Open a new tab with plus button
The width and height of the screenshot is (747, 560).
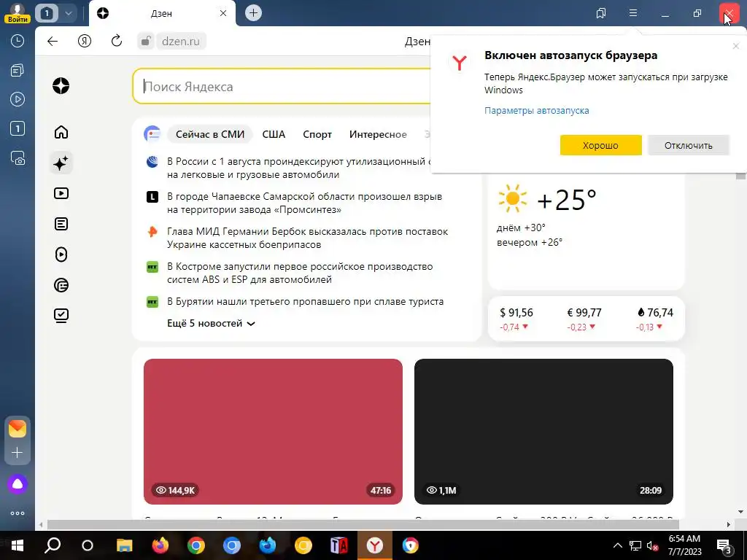click(253, 13)
